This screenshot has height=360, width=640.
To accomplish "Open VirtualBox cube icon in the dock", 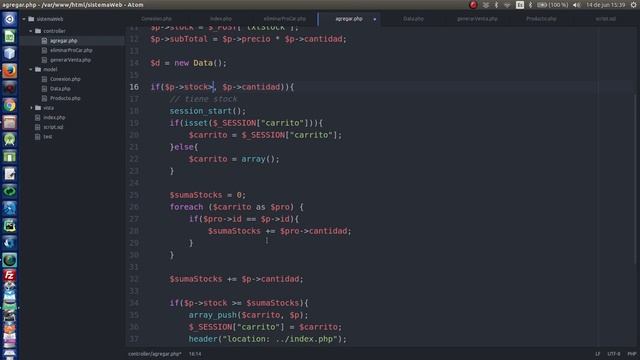I will click(9, 53).
